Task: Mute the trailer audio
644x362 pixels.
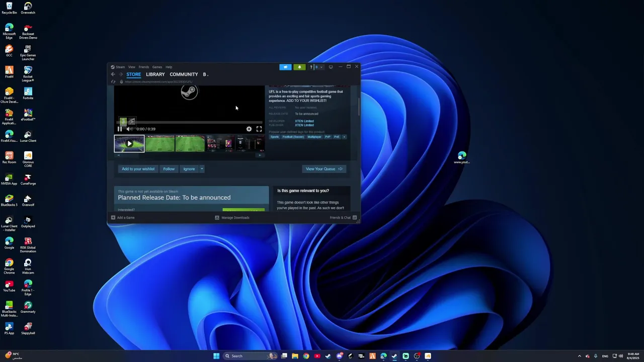Action: click(x=129, y=129)
